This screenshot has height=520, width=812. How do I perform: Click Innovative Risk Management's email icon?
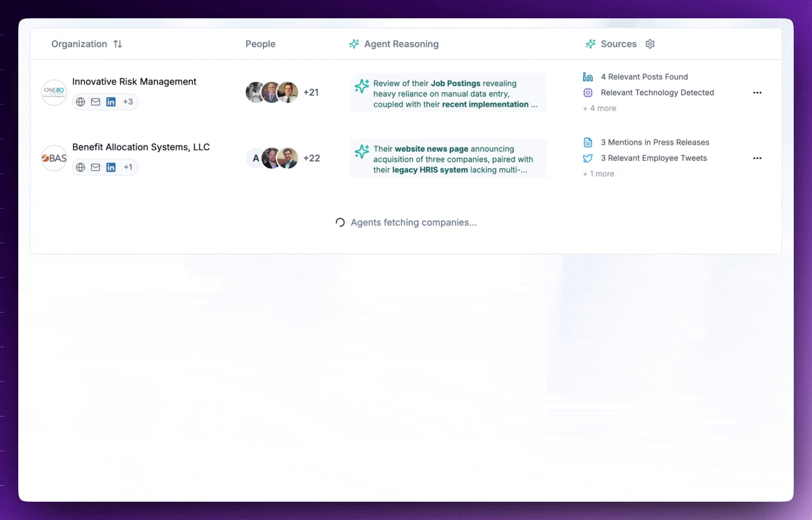click(x=96, y=102)
